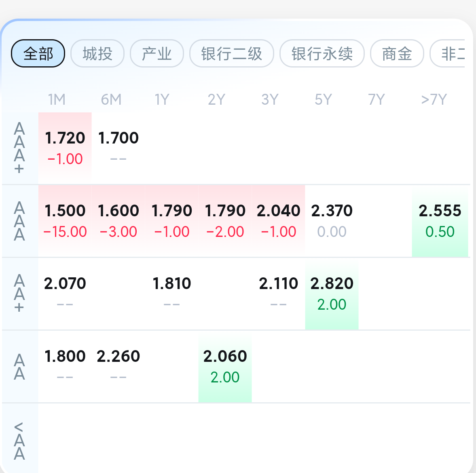Open the AAA 1M cell 1.500
Viewport: 476px width, 473px height.
tap(65, 221)
